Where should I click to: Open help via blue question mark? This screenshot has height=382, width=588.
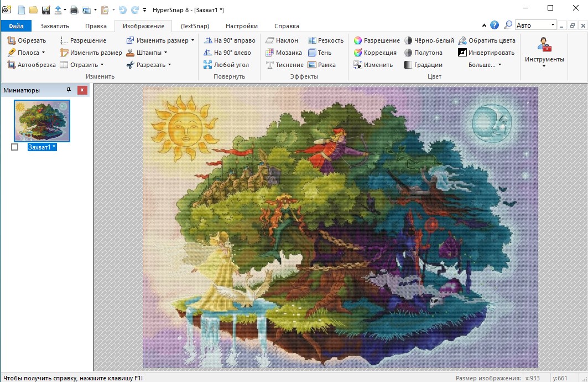(495, 25)
